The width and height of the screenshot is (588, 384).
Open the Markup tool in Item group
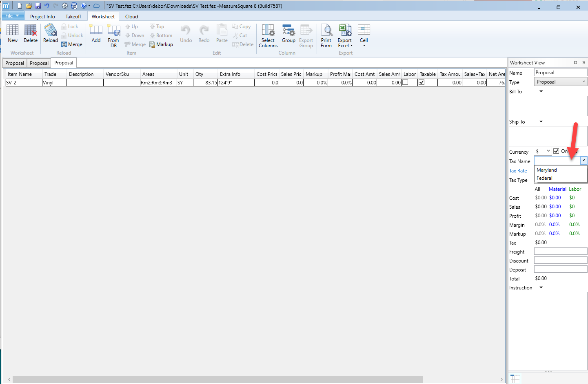click(161, 44)
